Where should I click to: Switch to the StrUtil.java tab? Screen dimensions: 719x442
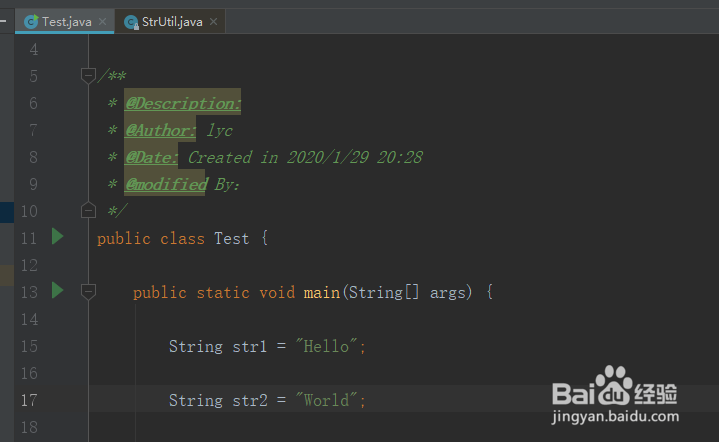pos(172,22)
